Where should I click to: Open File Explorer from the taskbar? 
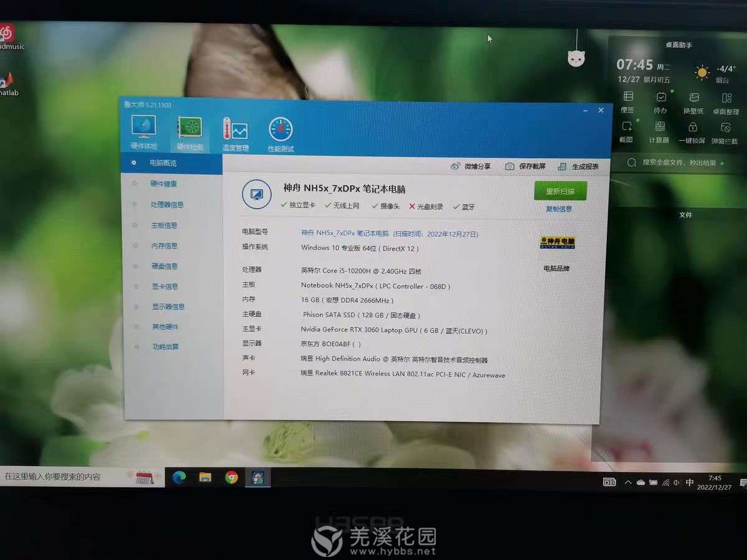click(x=205, y=477)
